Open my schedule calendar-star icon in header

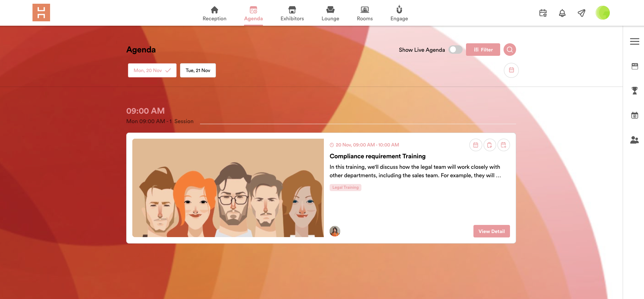click(x=543, y=13)
